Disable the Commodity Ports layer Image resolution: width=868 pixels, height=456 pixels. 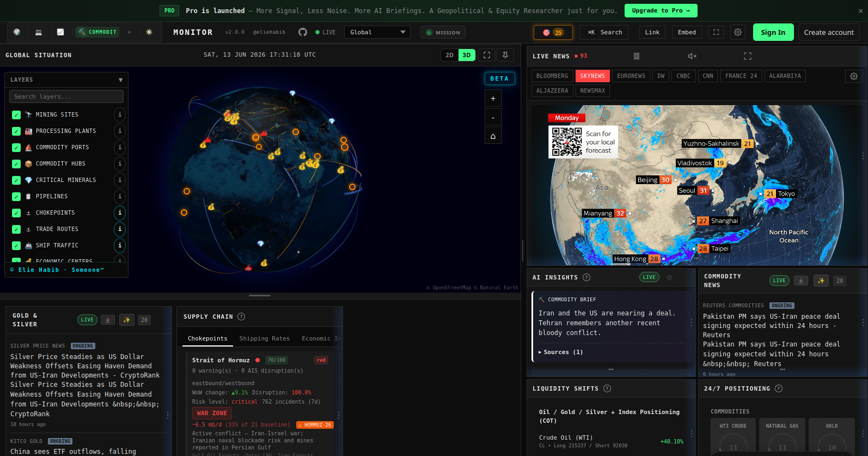coord(16,148)
